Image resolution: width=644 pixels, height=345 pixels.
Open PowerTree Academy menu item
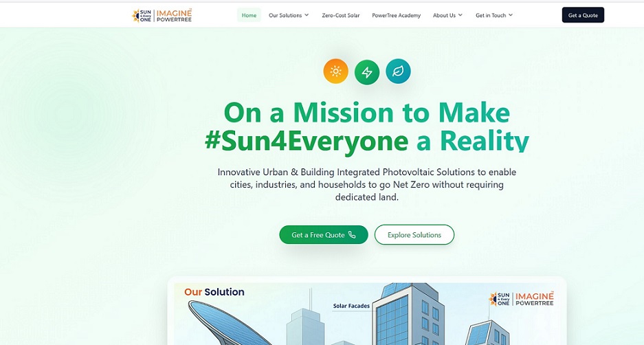(x=397, y=15)
